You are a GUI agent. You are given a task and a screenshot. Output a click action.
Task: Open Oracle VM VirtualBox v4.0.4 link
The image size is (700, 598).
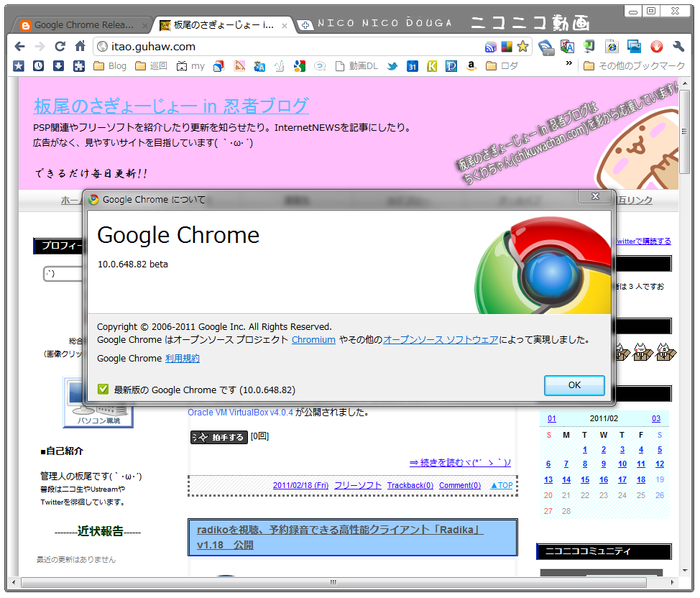(x=240, y=413)
